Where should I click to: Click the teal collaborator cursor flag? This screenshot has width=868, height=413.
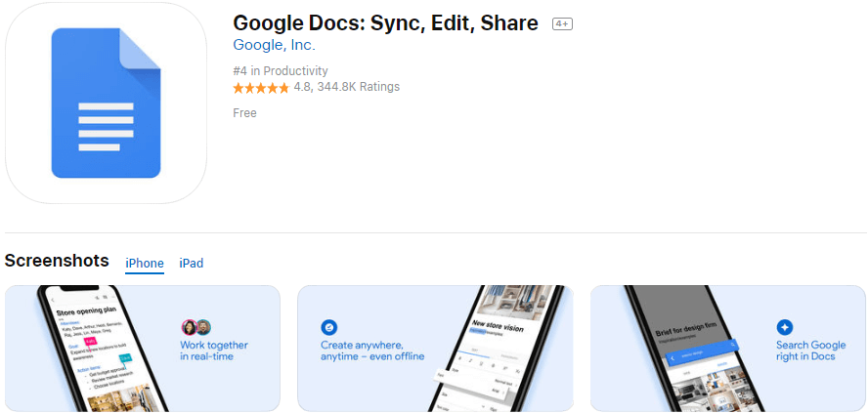[126, 358]
